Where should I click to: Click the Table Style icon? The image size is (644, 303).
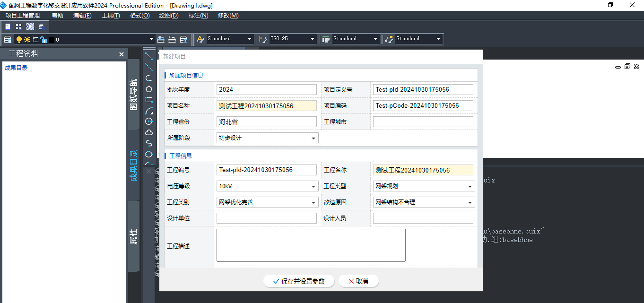coord(326,39)
